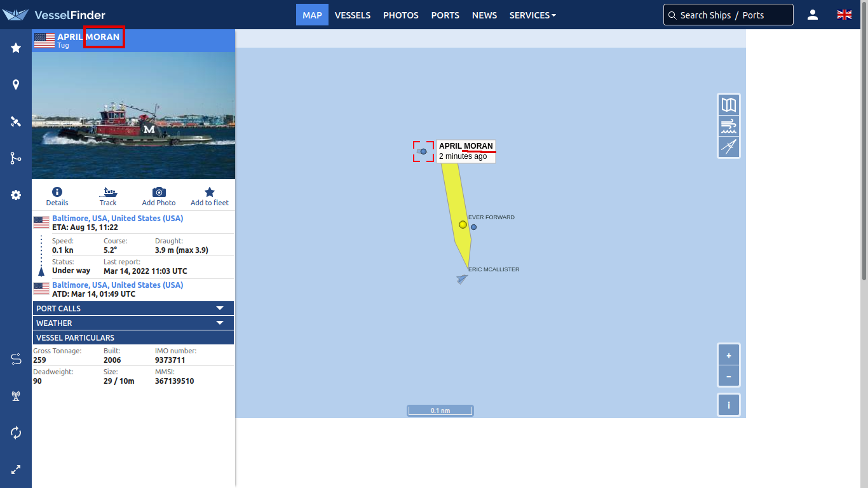Image resolution: width=868 pixels, height=488 pixels.
Task: Select MAP tab
Action: (x=312, y=15)
